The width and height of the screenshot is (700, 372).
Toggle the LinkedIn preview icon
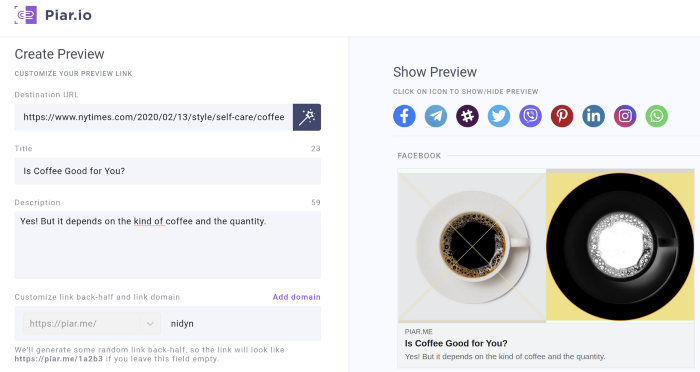593,116
